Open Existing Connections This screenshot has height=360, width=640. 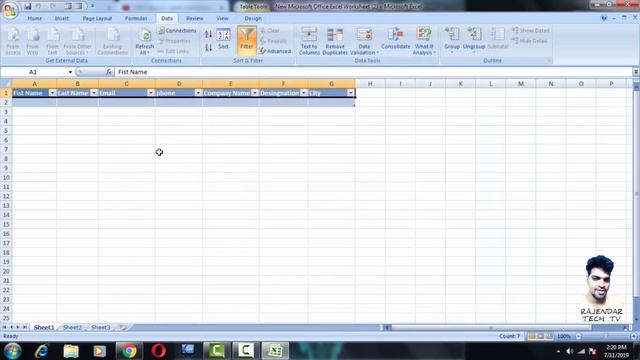113,42
